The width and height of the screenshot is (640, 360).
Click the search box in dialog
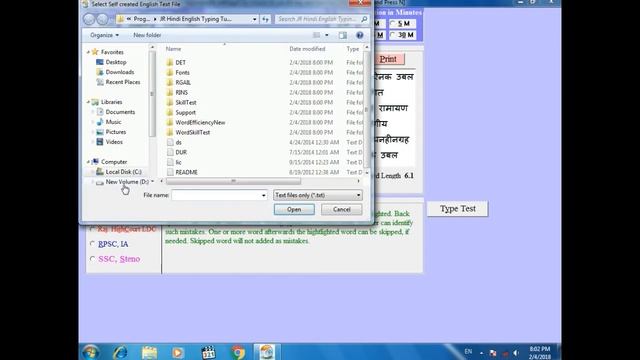pos(321,19)
